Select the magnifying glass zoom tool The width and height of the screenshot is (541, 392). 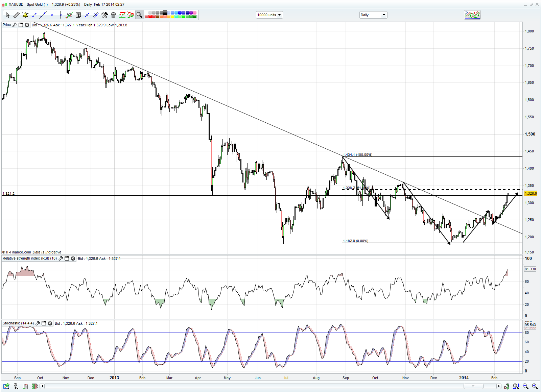pos(139,15)
